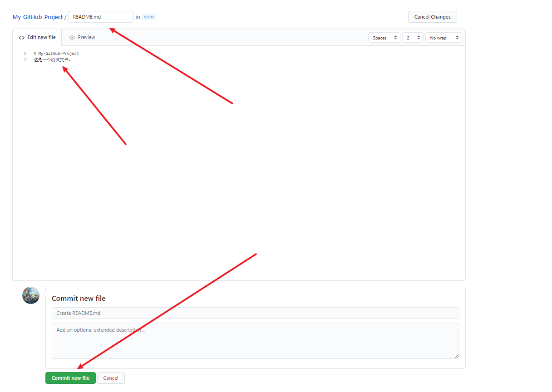The image size is (552, 392).
Task: Focus the optional extended description box
Action: click(256, 341)
